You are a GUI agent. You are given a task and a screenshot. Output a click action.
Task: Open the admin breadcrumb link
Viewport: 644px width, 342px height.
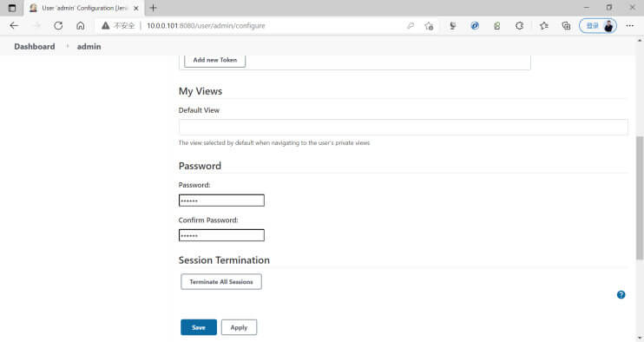coord(89,46)
